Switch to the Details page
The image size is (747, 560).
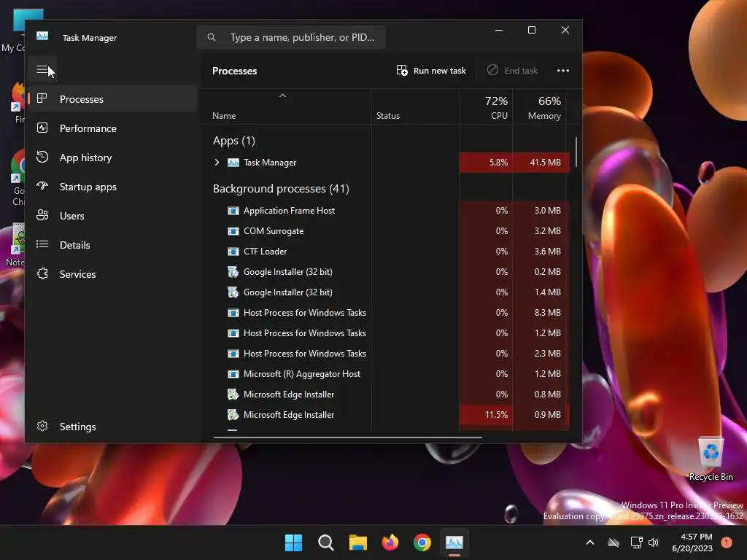click(112, 245)
